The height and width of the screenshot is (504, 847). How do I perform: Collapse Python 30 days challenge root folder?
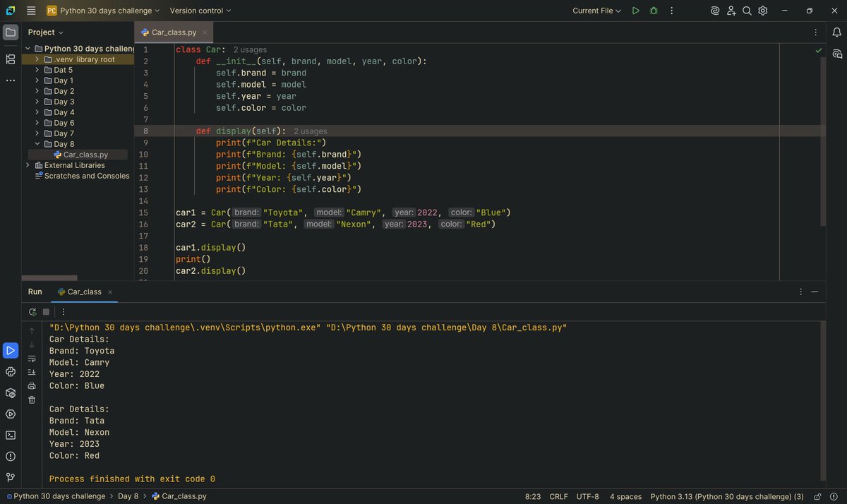coord(28,49)
